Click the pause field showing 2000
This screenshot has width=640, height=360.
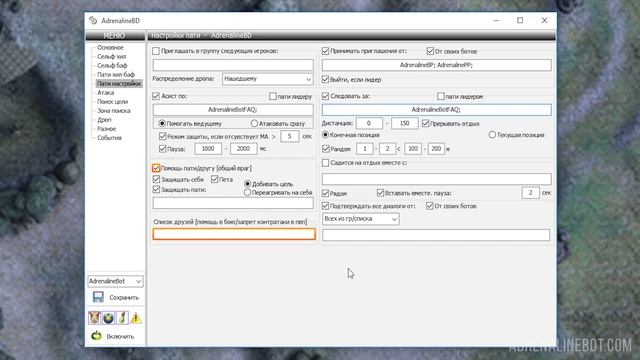244,149
